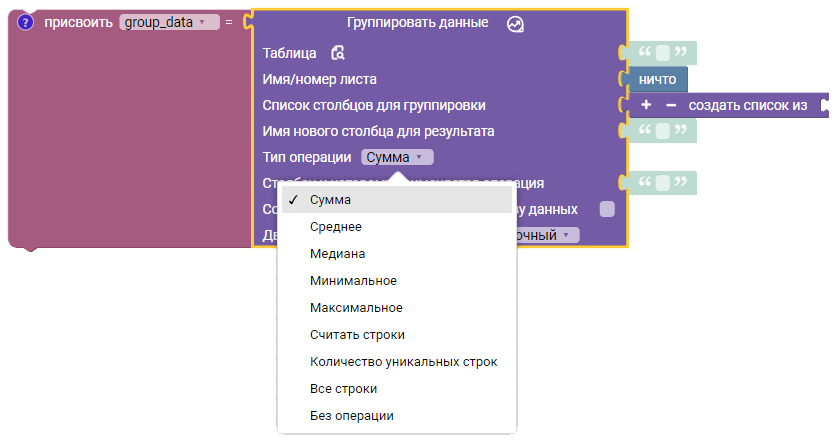Click the ничто block for Имя/номер листа
Viewport: 836px width, 445px height.
click(658, 79)
